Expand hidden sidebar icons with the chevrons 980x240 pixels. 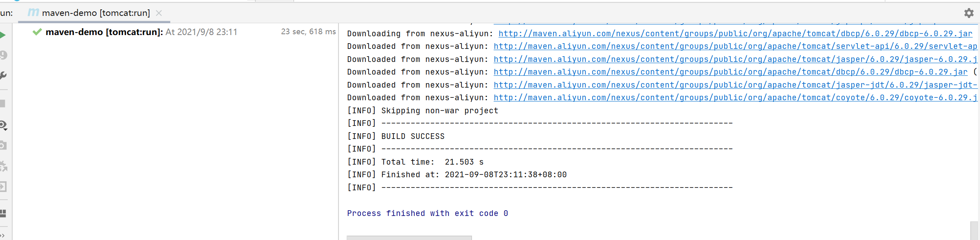[3, 235]
